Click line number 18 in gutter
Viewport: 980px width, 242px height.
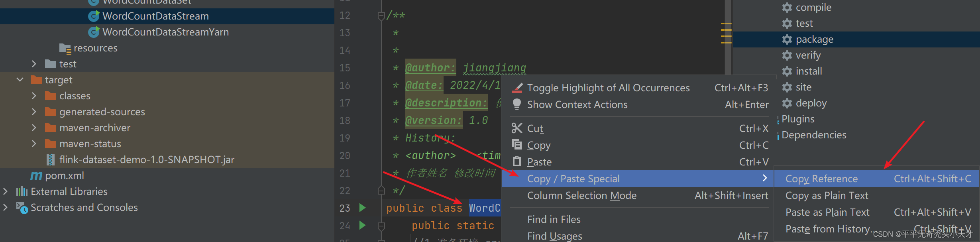click(345, 120)
